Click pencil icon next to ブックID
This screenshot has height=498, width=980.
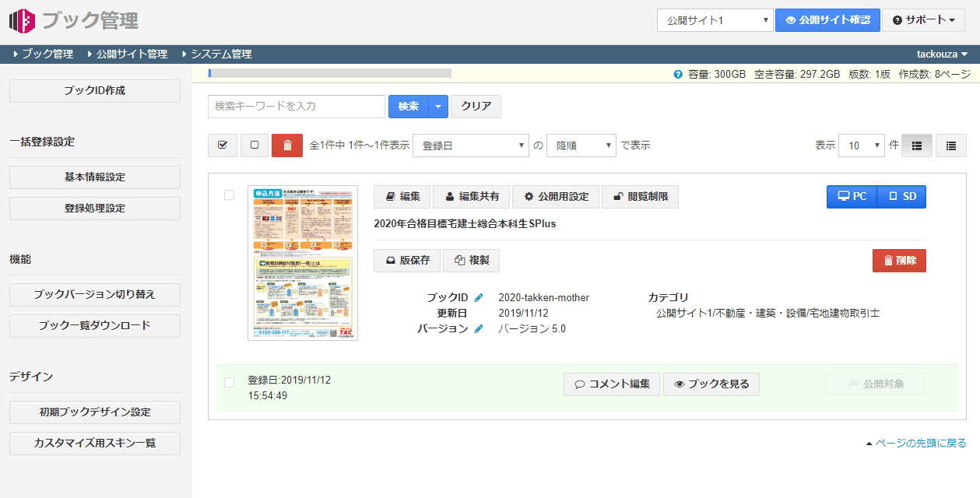pos(479,298)
